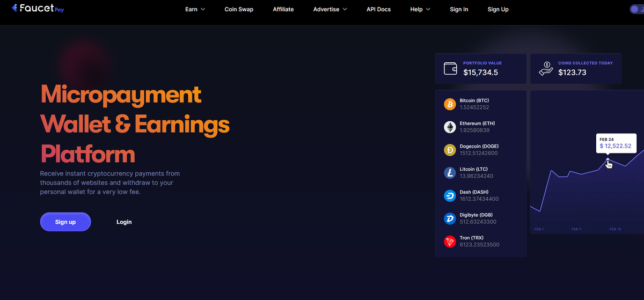Click the Login link below description
The image size is (644, 300).
coord(124,222)
